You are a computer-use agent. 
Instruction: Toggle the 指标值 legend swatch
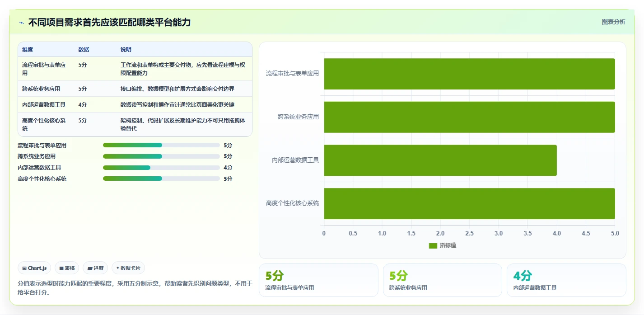click(433, 245)
